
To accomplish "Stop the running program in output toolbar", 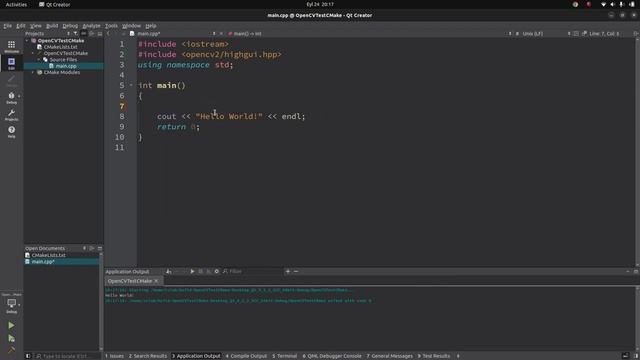I will point(200,271).
